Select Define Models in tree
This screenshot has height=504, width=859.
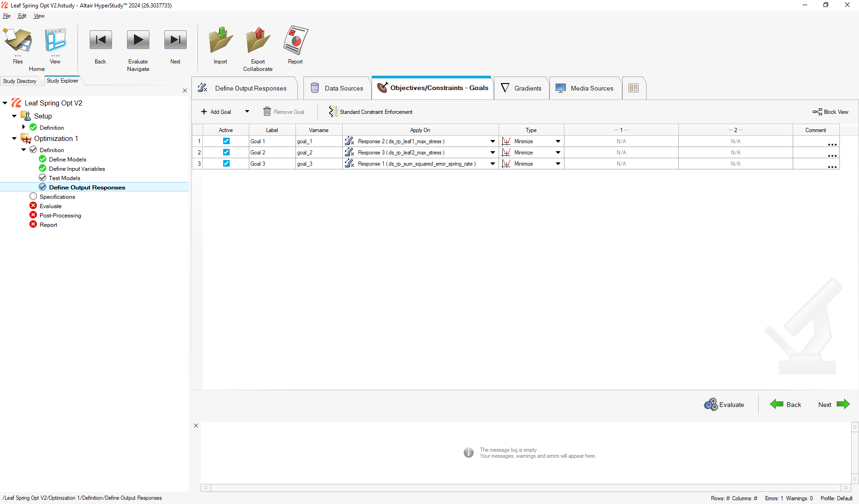(68, 160)
